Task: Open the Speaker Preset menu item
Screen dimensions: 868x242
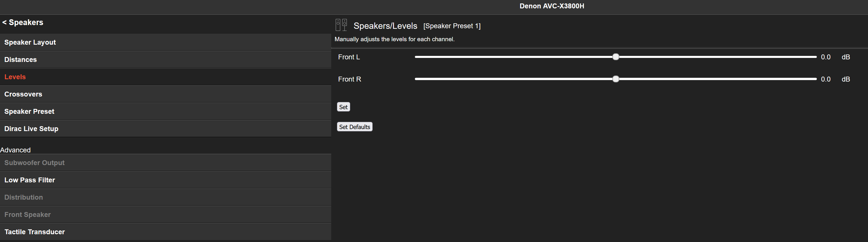Action: (x=165, y=111)
